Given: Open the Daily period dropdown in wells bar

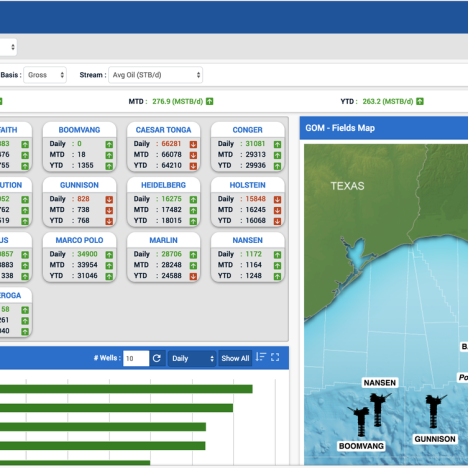Looking at the screenshot, I should pyautogui.click(x=192, y=358).
